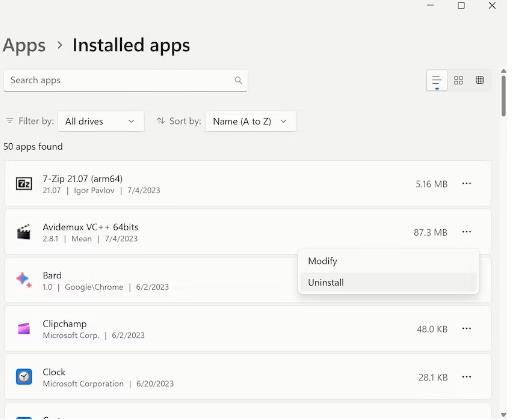Click the scrollbar down arrow
The height and width of the screenshot is (420, 513).
click(x=504, y=415)
